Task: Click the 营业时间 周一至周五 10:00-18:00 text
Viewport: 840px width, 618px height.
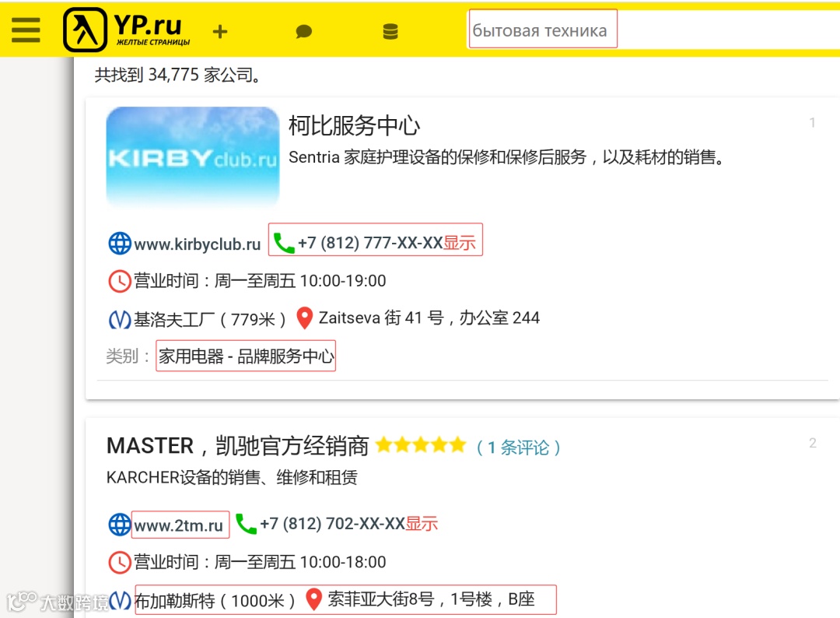Action: tap(260, 562)
